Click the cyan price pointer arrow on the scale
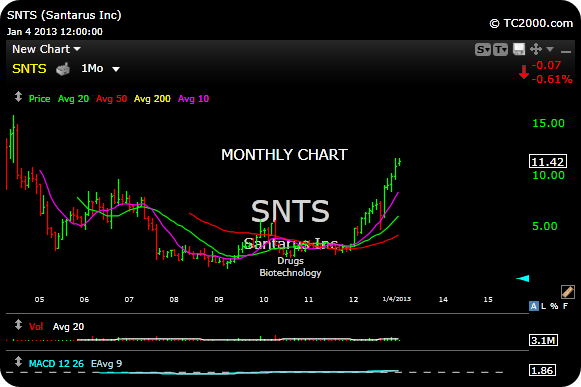This screenshot has height=387, width=581. [523, 278]
